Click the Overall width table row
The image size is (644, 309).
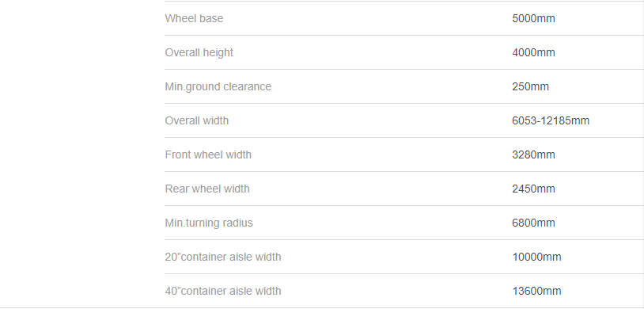(x=404, y=120)
